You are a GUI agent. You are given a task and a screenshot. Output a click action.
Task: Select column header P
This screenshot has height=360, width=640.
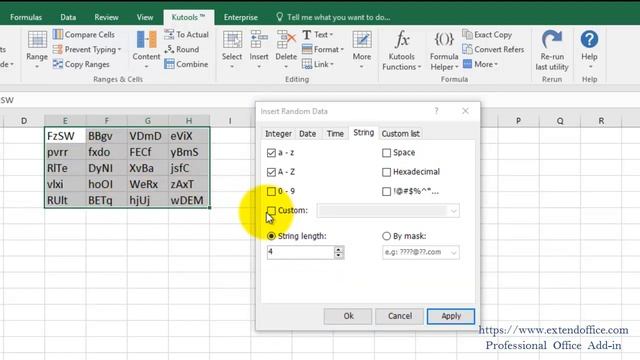(518, 120)
